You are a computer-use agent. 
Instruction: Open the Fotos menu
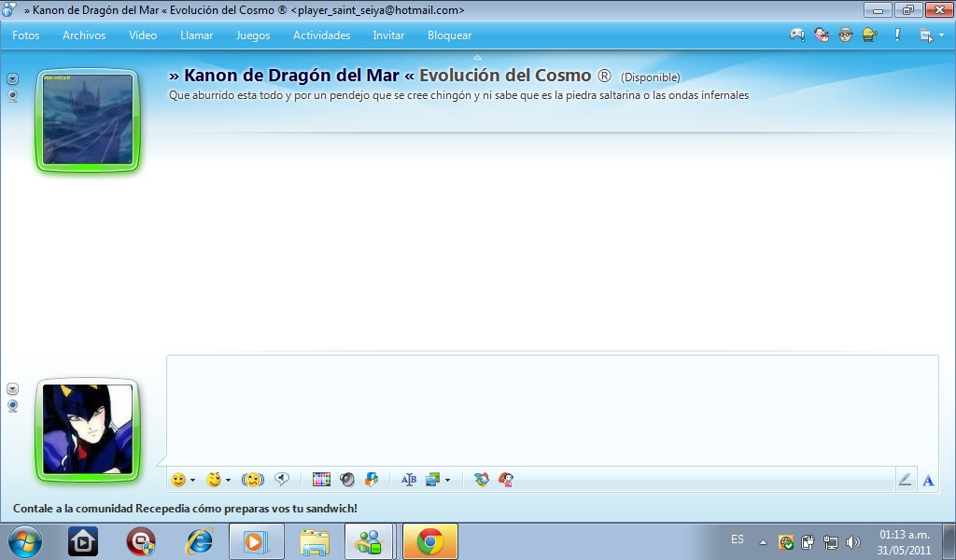(x=25, y=35)
